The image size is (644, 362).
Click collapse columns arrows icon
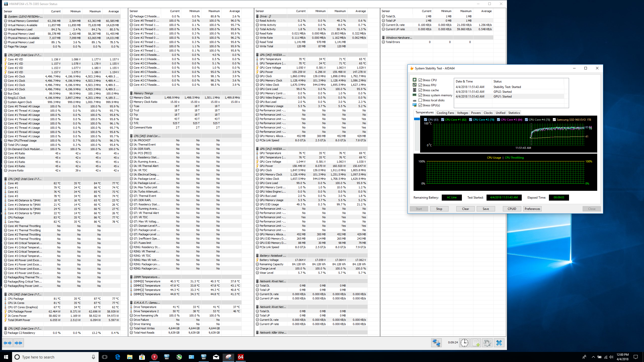(x=18, y=343)
